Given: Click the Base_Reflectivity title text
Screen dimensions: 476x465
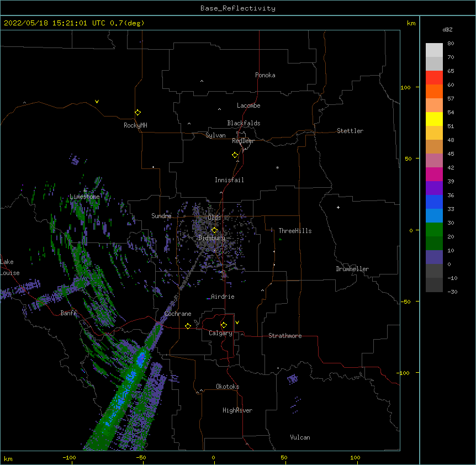Looking at the screenshot, I should 238,8.
